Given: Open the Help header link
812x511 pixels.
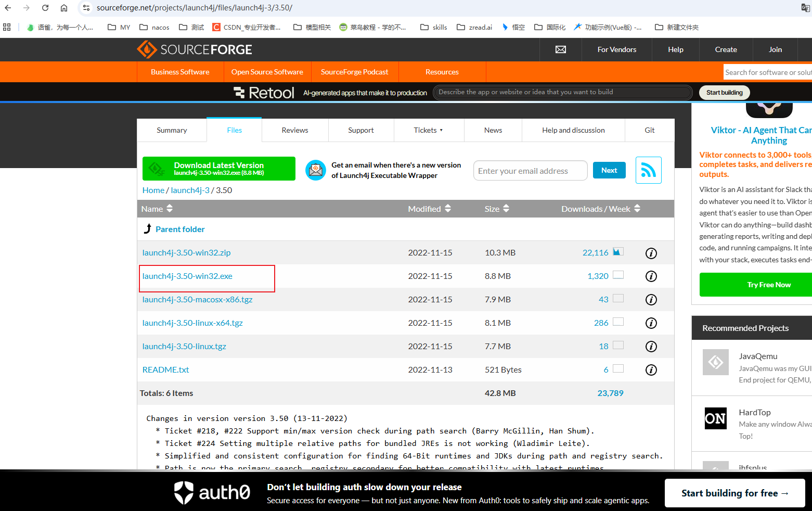Looking at the screenshot, I should pyautogui.click(x=676, y=49).
